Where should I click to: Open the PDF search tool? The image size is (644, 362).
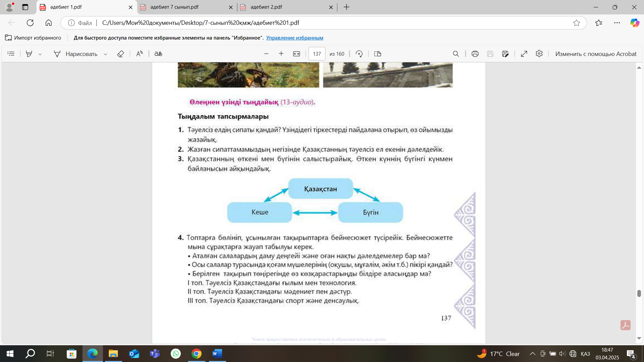[x=456, y=54]
